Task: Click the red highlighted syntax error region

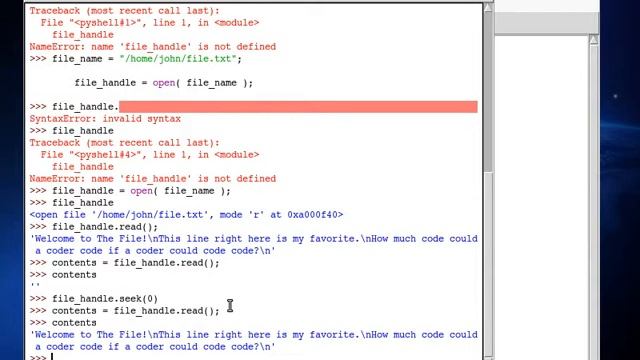Action: (x=298, y=107)
